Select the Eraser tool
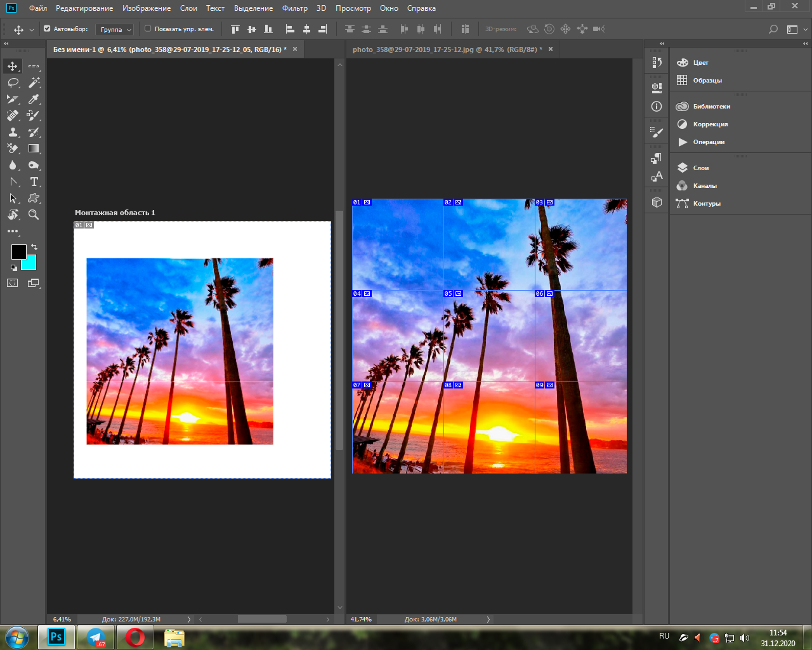Image resolution: width=812 pixels, height=650 pixels. pos(13,149)
